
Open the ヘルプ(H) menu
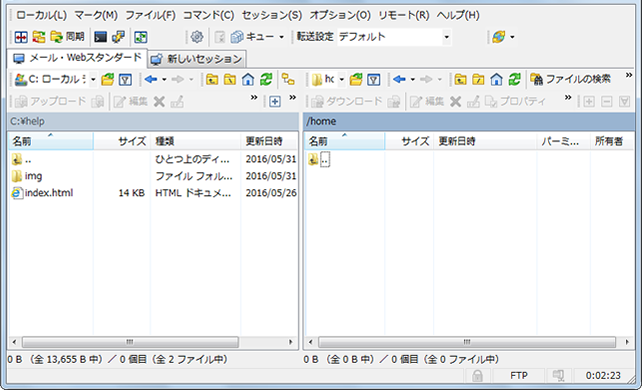458,16
